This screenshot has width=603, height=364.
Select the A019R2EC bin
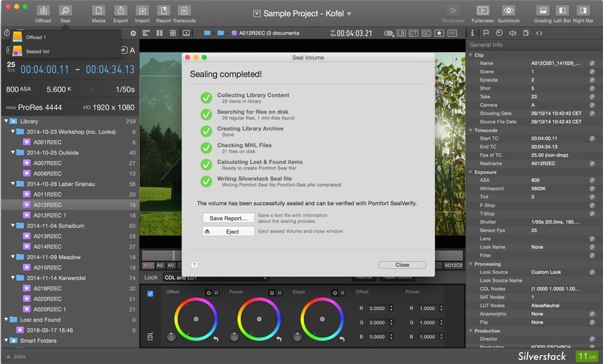(x=69, y=288)
